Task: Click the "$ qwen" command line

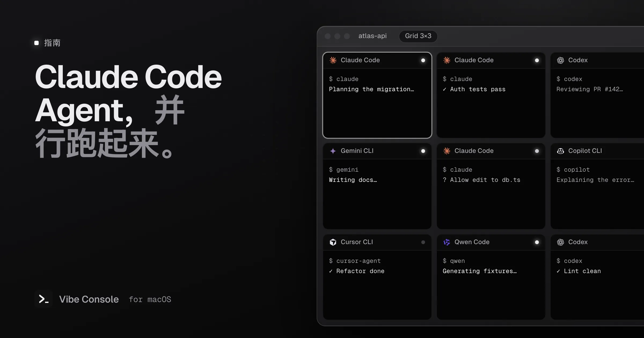Action: 454,261
